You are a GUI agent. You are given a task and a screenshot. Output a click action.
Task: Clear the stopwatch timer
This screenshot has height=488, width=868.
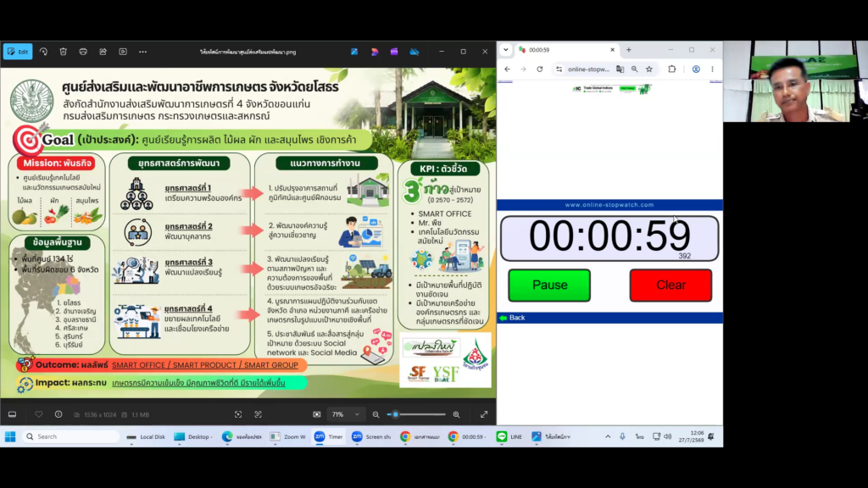point(670,285)
